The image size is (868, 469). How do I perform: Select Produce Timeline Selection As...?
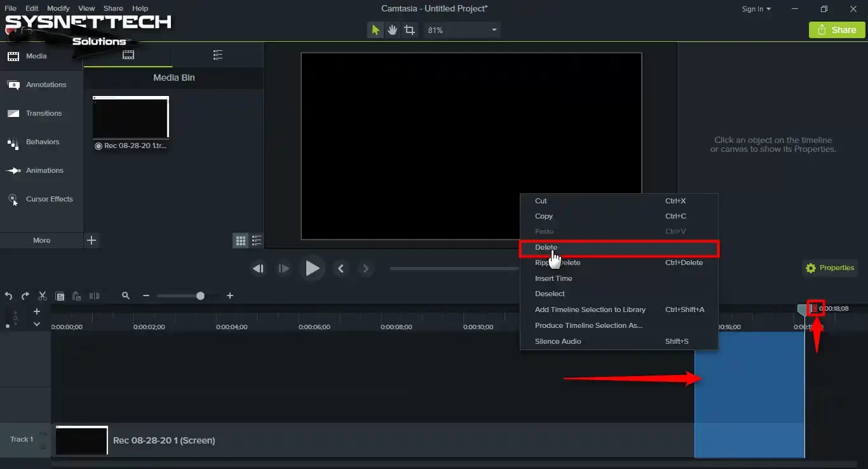coord(619,325)
